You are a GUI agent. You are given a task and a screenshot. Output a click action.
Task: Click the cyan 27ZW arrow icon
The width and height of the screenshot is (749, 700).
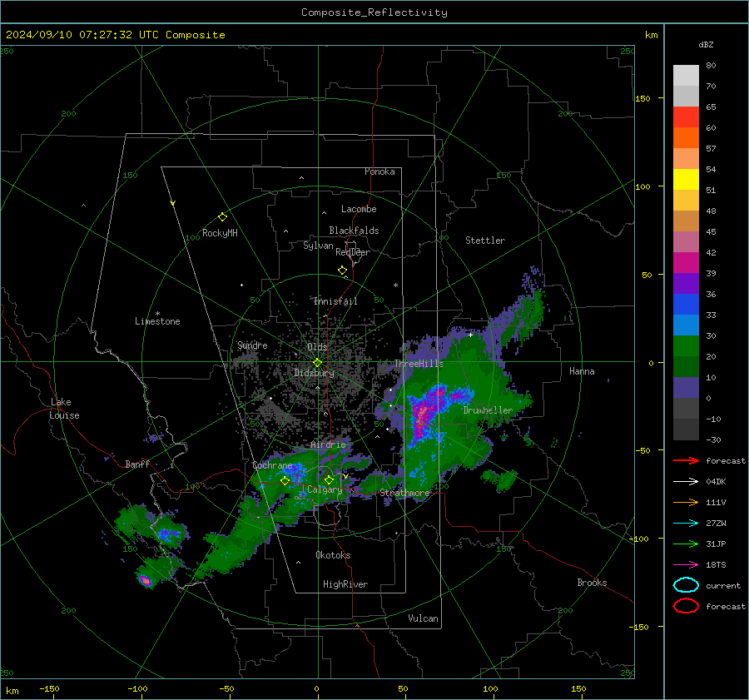point(686,524)
